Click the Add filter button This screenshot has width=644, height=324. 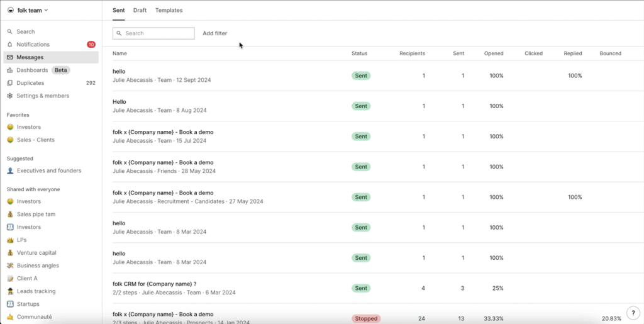214,33
